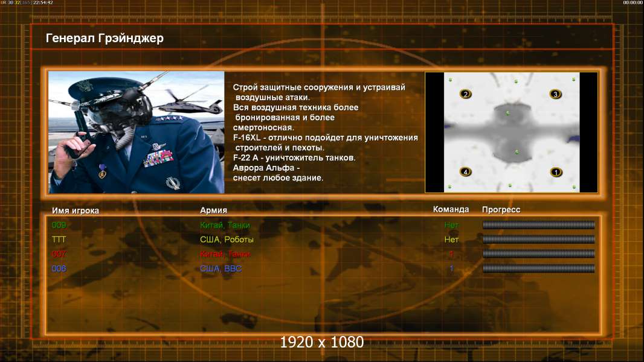Screen dimensions: 644x362
Task: Click start position marker 3 on the minimap
Action: click(x=555, y=94)
